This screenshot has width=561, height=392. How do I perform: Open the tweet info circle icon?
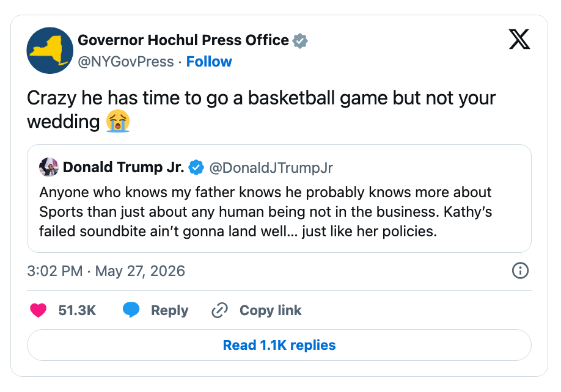click(520, 270)
